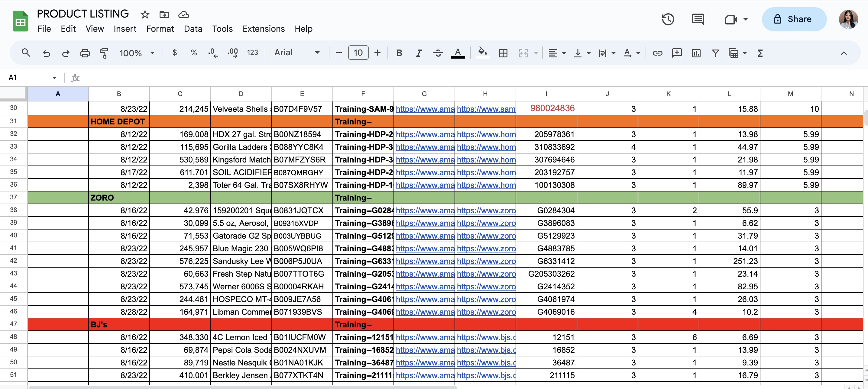Open the Extensions menu
The width and height of the screenshot is (868, 389).
pos(264,29)
